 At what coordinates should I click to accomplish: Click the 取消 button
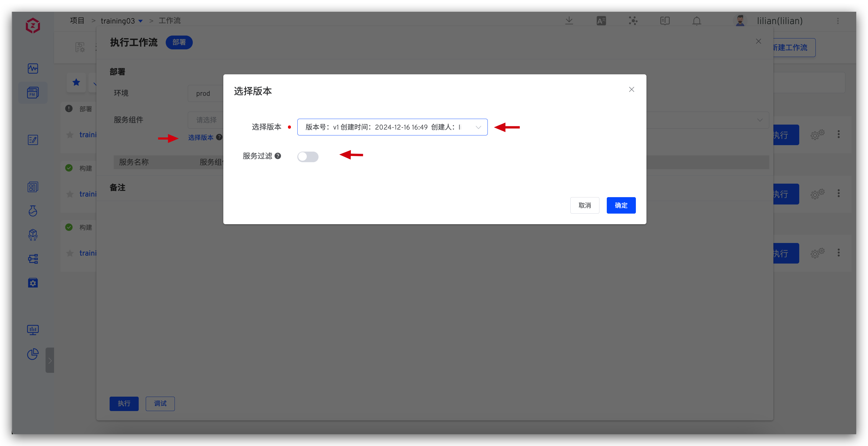coord(585,205)
